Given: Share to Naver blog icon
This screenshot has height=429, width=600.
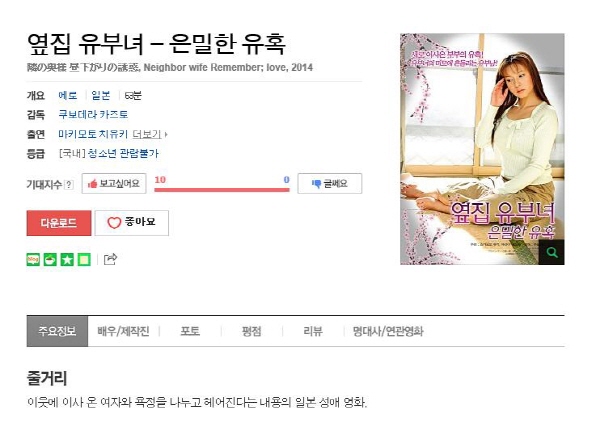Looking at the screenshot, I should tap(33, 259).
